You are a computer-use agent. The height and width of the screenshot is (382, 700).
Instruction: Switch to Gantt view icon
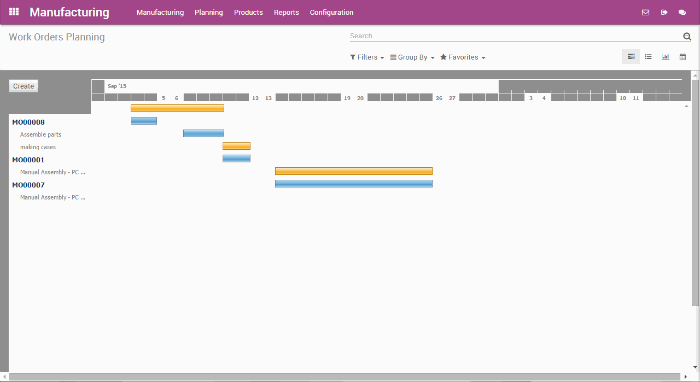click(631, 57)
